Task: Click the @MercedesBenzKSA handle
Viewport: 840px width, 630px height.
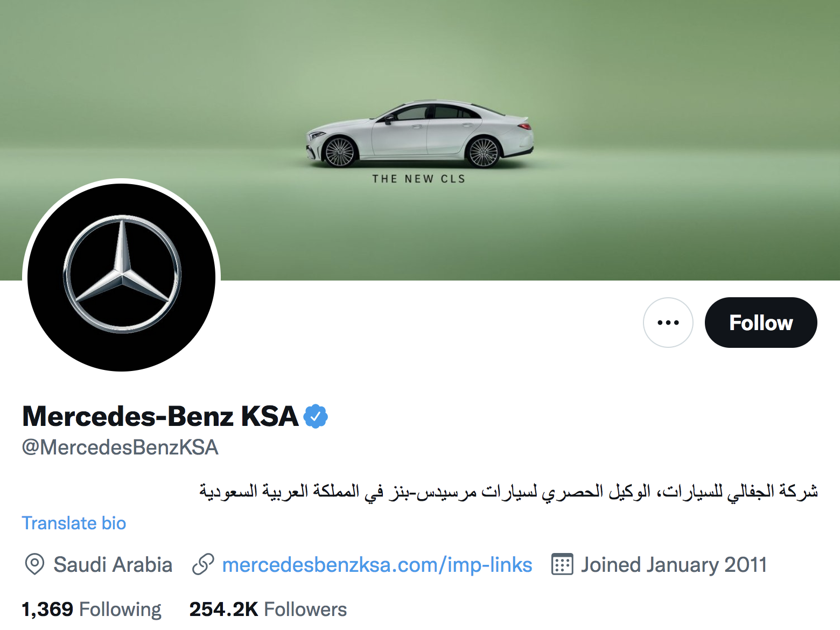Action: 120,447
